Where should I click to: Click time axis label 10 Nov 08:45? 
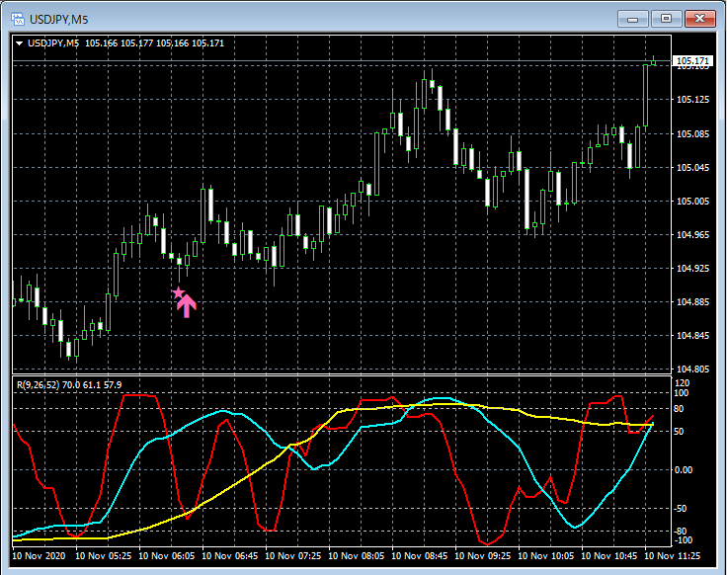tap(419, 555)
